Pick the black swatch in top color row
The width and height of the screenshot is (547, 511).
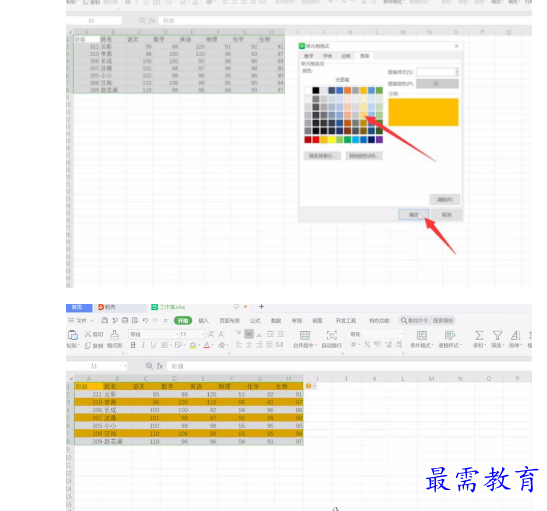coord(316,90)
